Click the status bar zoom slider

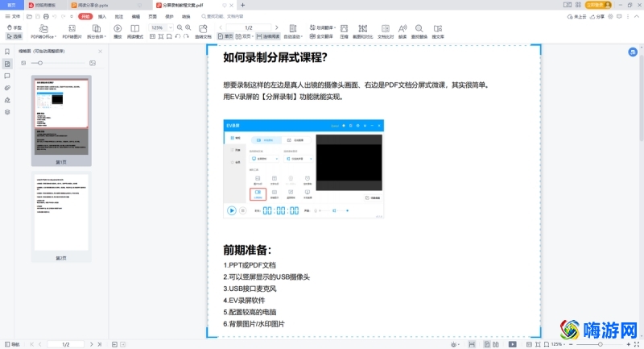tap(599, 344)
